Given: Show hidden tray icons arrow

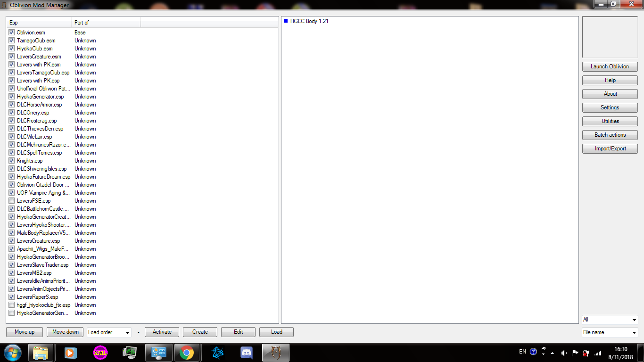Looking at the screenshot, I should tap(553, 353).
